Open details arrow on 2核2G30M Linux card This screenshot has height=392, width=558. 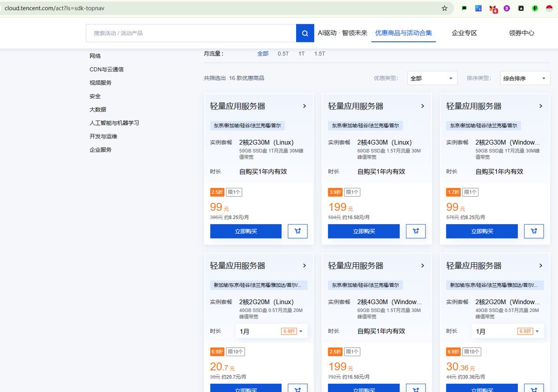(x=305, y=106)
